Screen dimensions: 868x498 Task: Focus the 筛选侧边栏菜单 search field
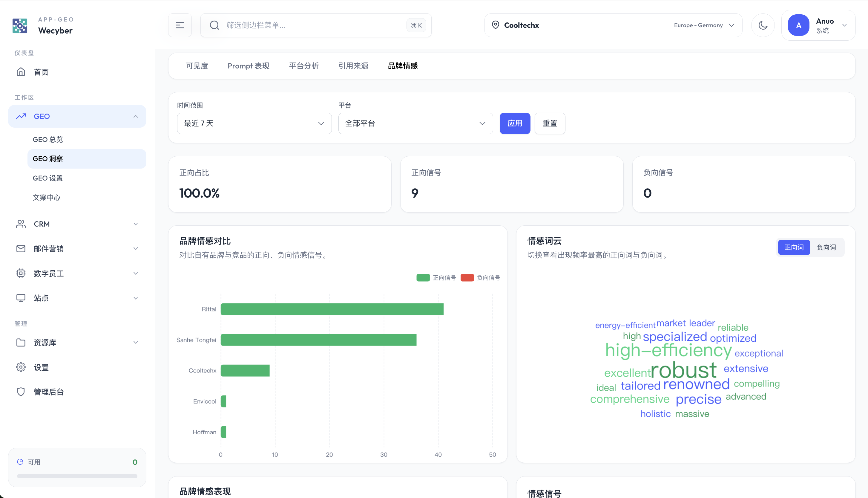[x=316, y=25]
